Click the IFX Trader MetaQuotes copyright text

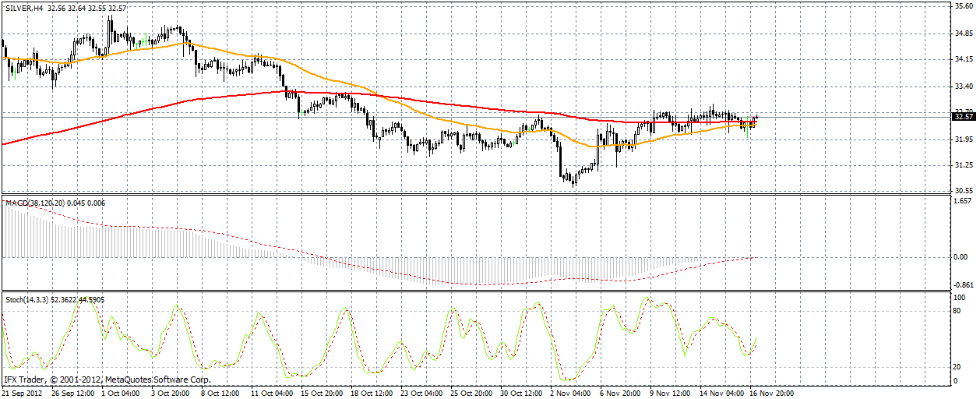click(108, 380)
